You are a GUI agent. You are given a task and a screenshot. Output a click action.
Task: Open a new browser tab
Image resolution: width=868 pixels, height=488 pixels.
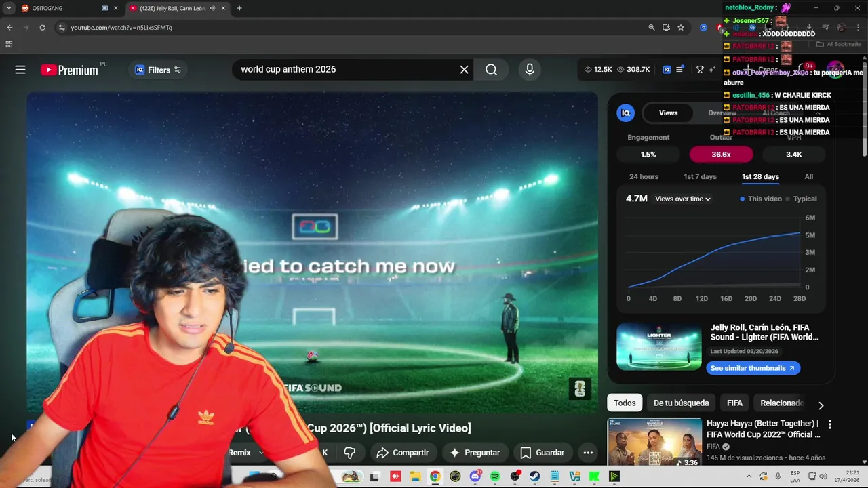[x=239, y=8]
